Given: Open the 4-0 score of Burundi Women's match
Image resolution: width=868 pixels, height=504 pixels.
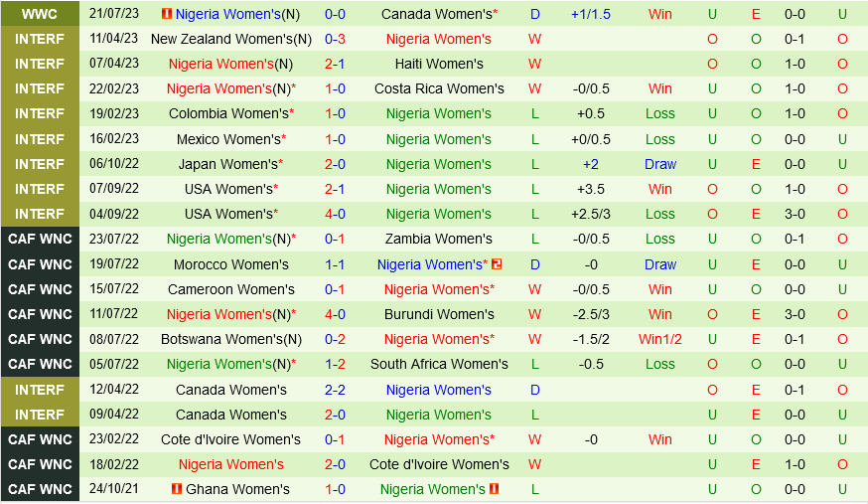Looking at the screenshot, I should pyautogui.click(x=336, y=314).
